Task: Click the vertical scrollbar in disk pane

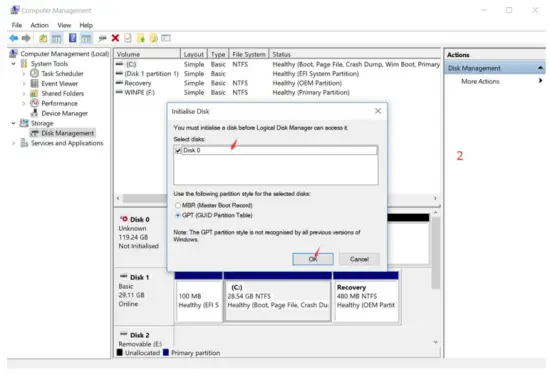Action: (x=435, y=253)
